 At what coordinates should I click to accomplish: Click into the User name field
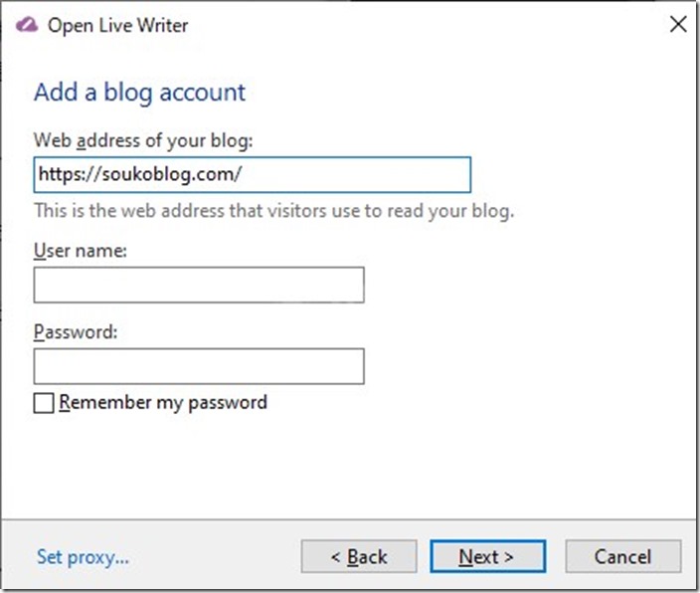coord(199,286)
